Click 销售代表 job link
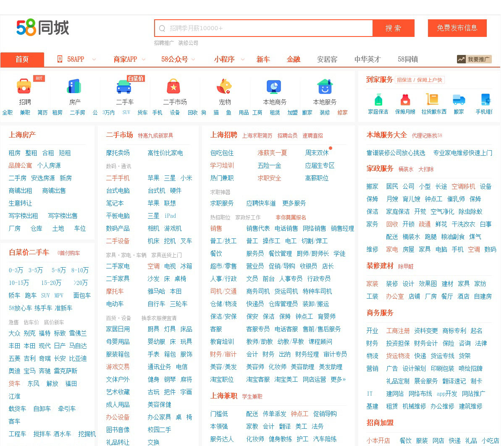This screenshot has height=446, width=504. 258,228
